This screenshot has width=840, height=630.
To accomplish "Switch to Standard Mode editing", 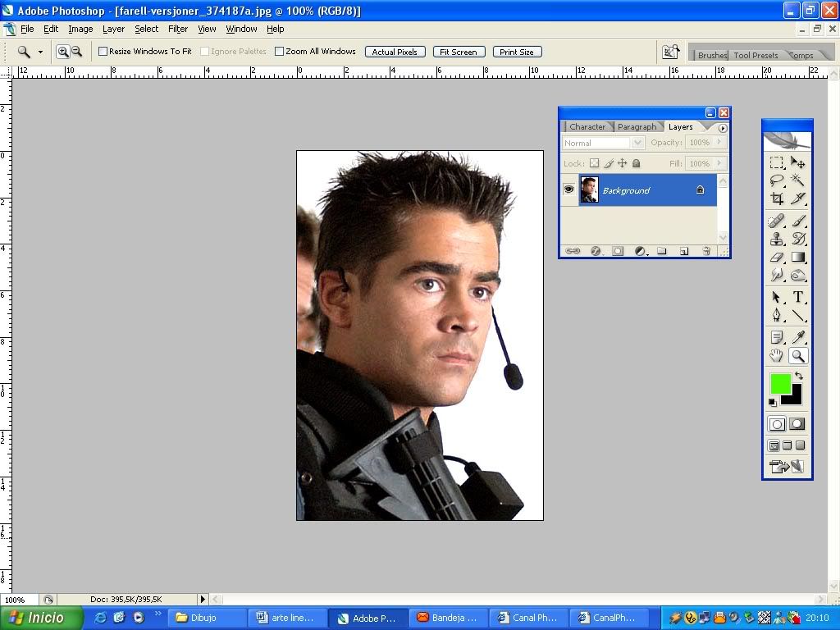I will pos(777,424).
